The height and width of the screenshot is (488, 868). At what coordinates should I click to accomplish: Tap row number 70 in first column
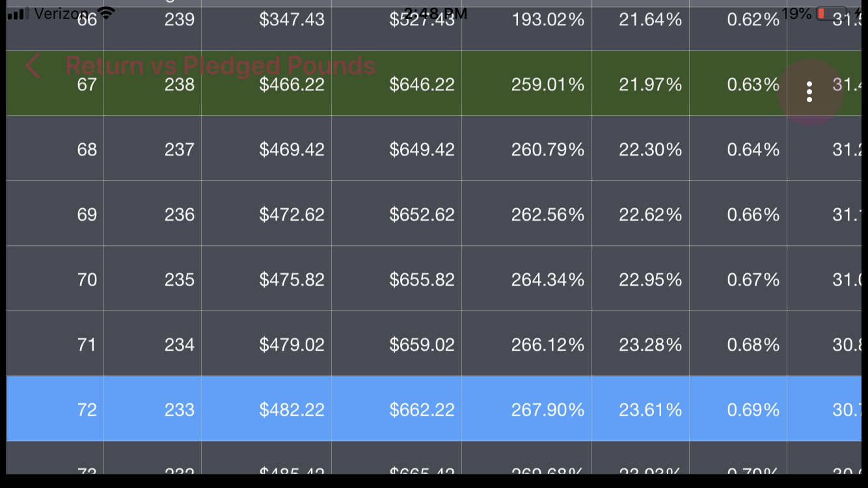click(x=87, y=280)
